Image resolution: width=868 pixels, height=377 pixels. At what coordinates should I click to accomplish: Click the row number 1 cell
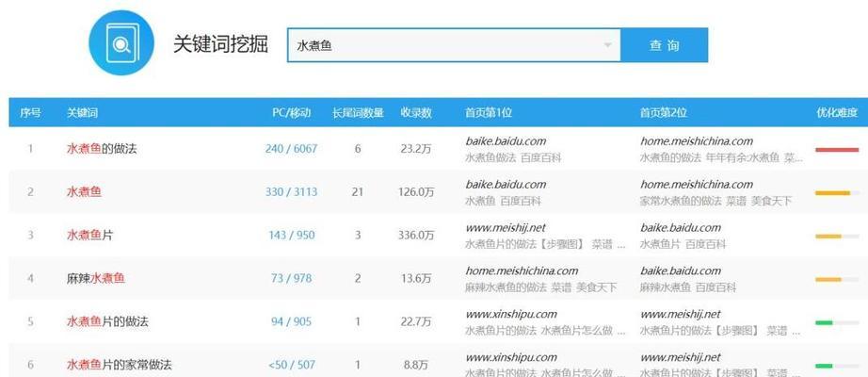tap(30, 149)
